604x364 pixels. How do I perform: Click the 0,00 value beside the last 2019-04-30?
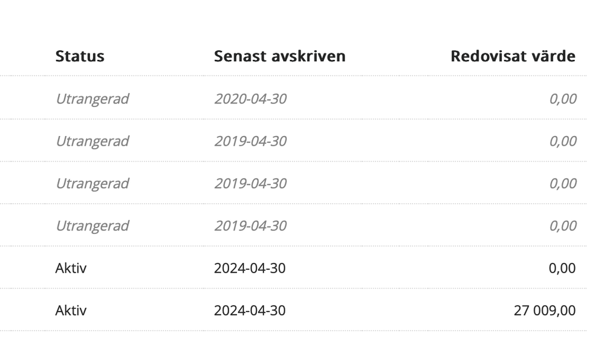(562, 226)
